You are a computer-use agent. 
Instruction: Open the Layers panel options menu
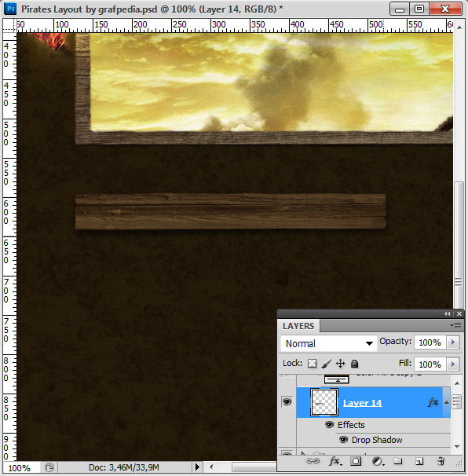click(456, 326)
